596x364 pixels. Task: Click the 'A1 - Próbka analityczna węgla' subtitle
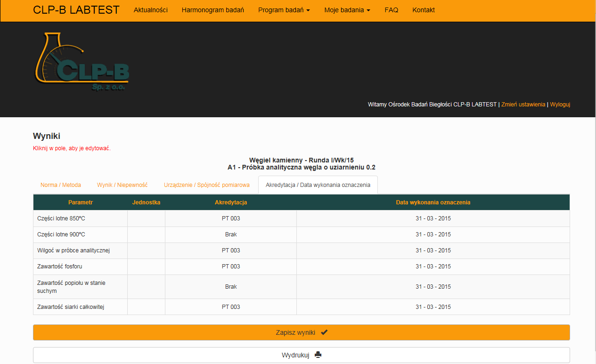coord(302,167)
